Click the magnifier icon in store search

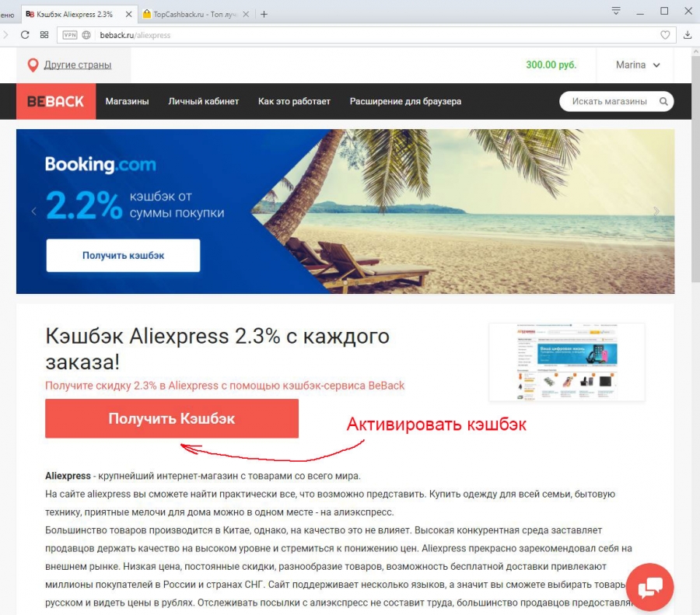[x=663, y=101]
